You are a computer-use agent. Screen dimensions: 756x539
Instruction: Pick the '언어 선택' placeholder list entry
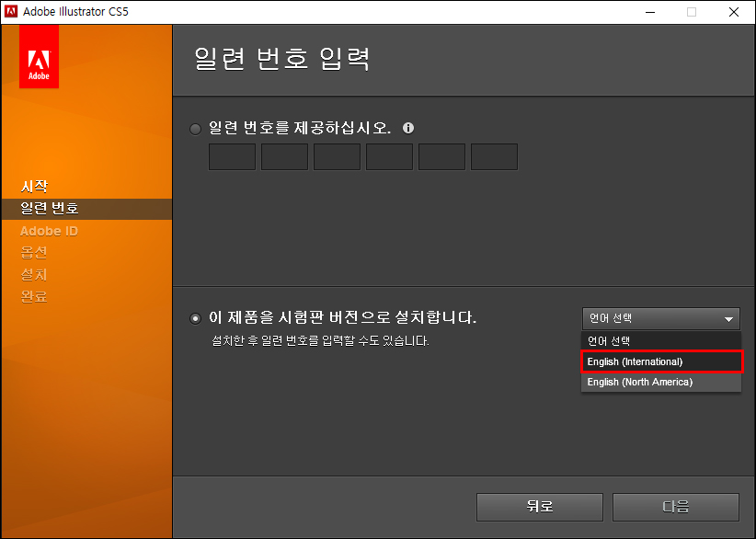coord(661,341)
